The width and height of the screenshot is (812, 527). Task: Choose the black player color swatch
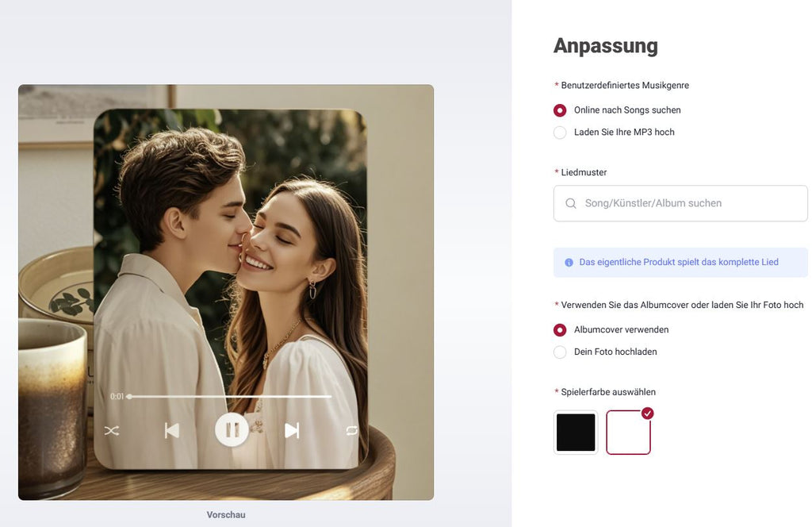coord(576,433)
